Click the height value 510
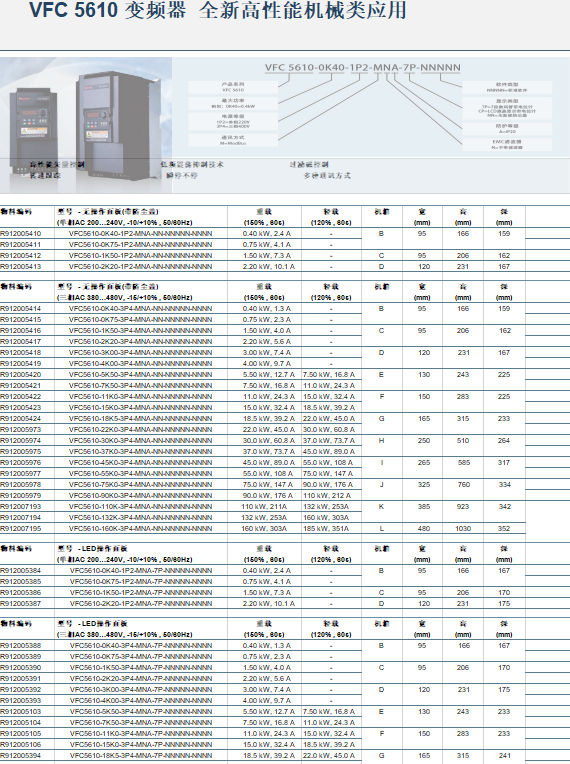 [x=463, y=440]
